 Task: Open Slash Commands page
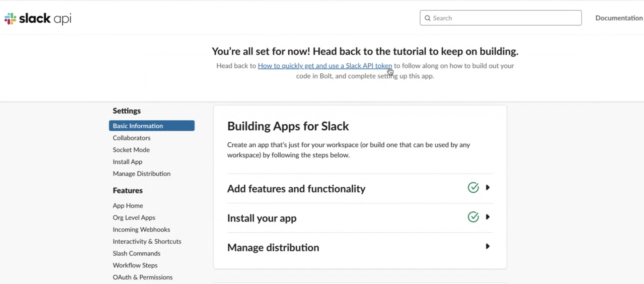coord(137,254)
